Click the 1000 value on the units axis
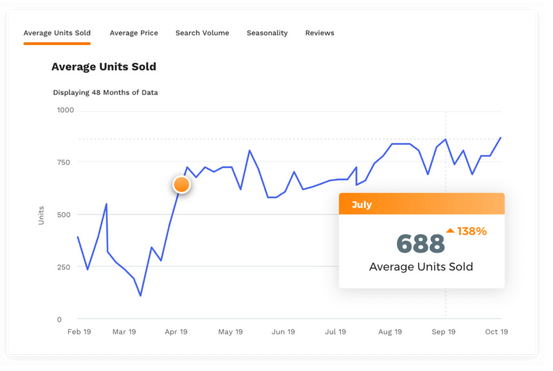The image size is (553, 371). click(66, 110)
